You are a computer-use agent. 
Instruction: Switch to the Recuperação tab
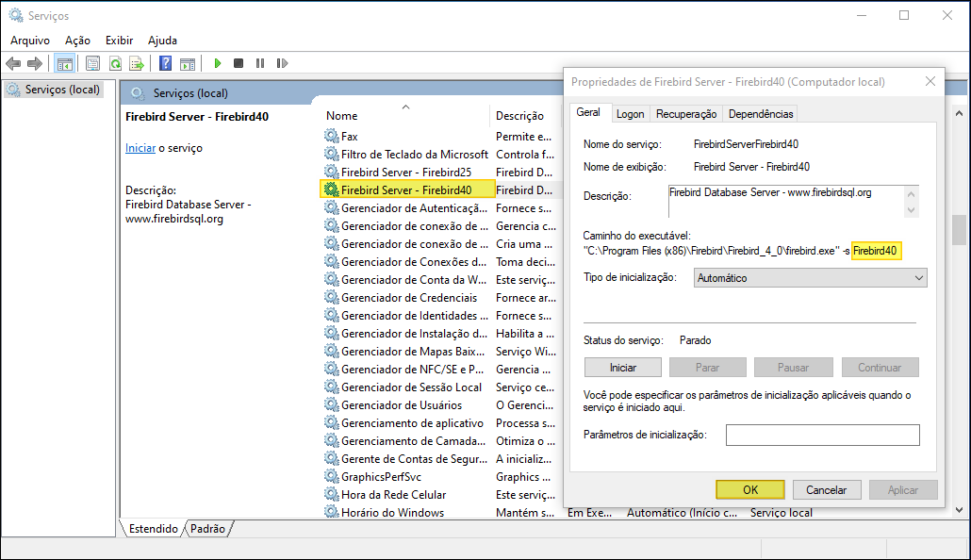coord(686,114)
